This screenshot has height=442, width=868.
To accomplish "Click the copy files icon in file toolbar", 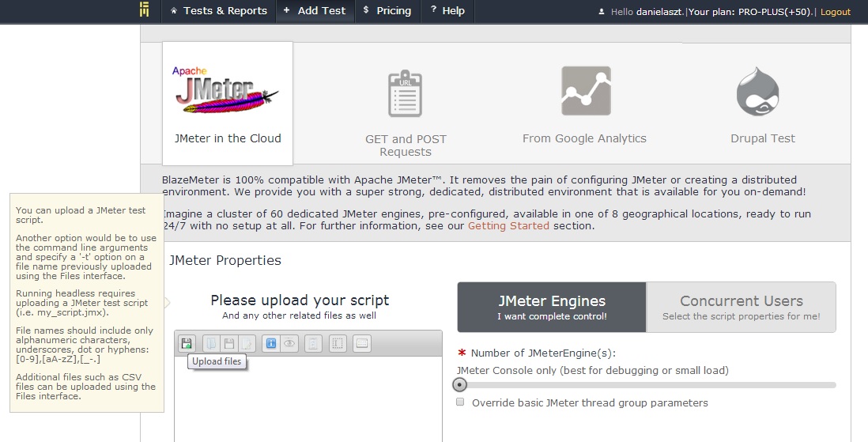I will pyautogui.click(x=211, y=343).
